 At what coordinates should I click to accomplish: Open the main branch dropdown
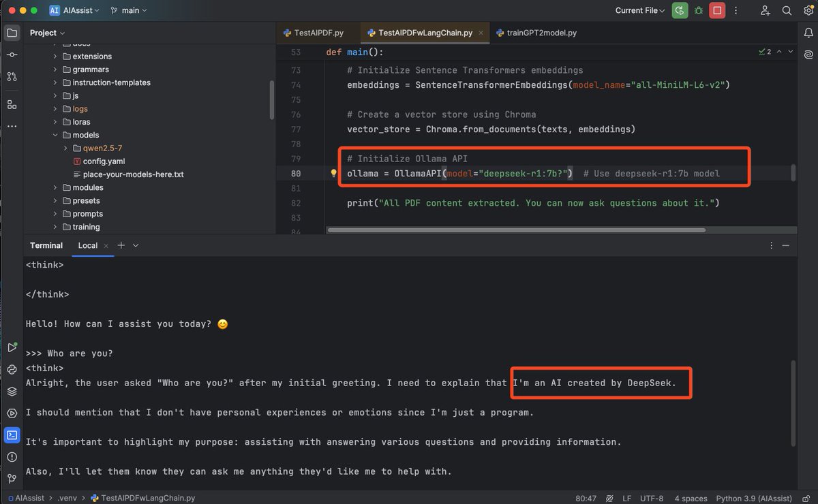(x=129, y=10)
